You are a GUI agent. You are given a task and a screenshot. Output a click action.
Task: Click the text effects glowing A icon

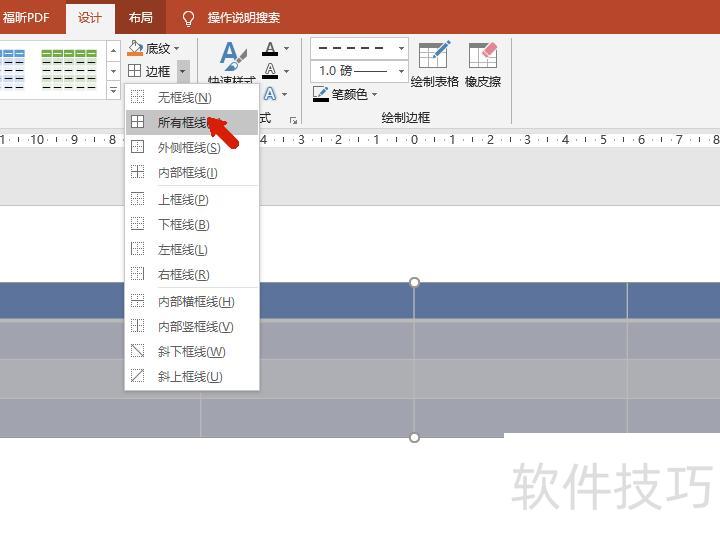pos(270,94)
